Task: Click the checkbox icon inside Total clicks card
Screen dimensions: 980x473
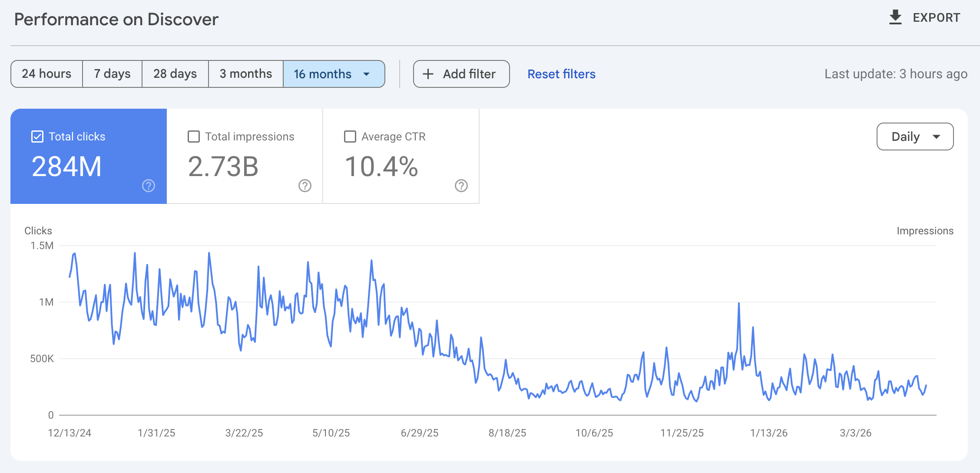Action: tap(36, 136)
